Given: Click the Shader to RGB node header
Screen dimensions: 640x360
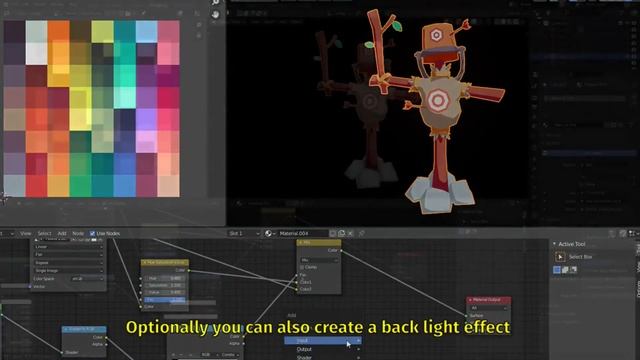Looking at the screenshot, I should (84, 329).
